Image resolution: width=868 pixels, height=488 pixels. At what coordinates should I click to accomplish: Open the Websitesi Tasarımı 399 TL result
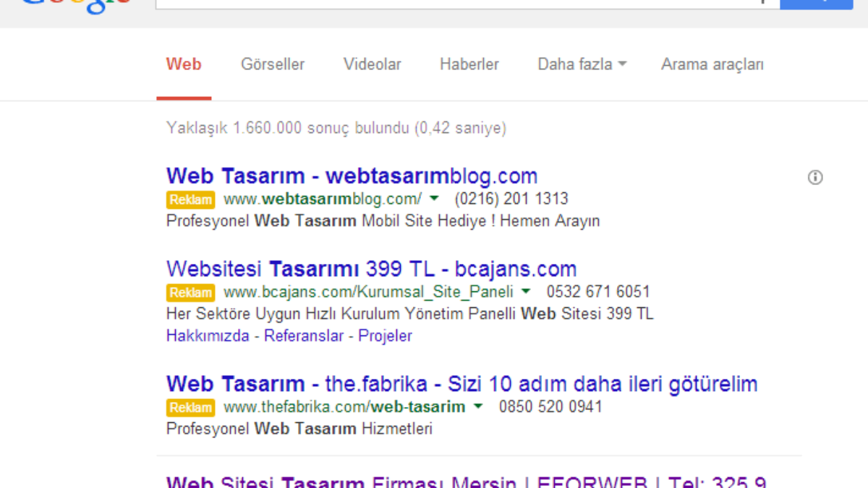372,269
